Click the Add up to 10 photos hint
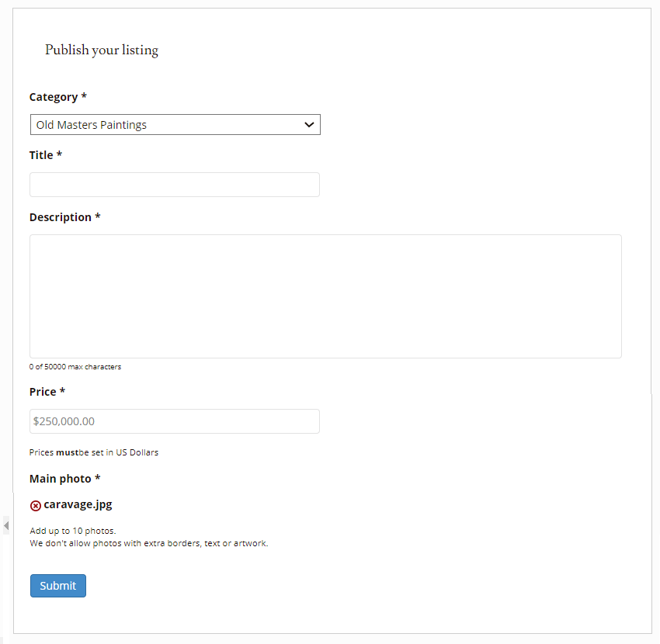 (72, 531)
